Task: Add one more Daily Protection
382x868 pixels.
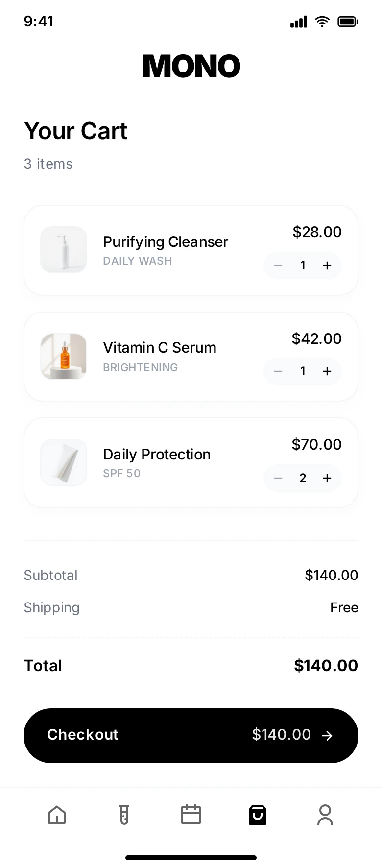Action: pos(327,478)
